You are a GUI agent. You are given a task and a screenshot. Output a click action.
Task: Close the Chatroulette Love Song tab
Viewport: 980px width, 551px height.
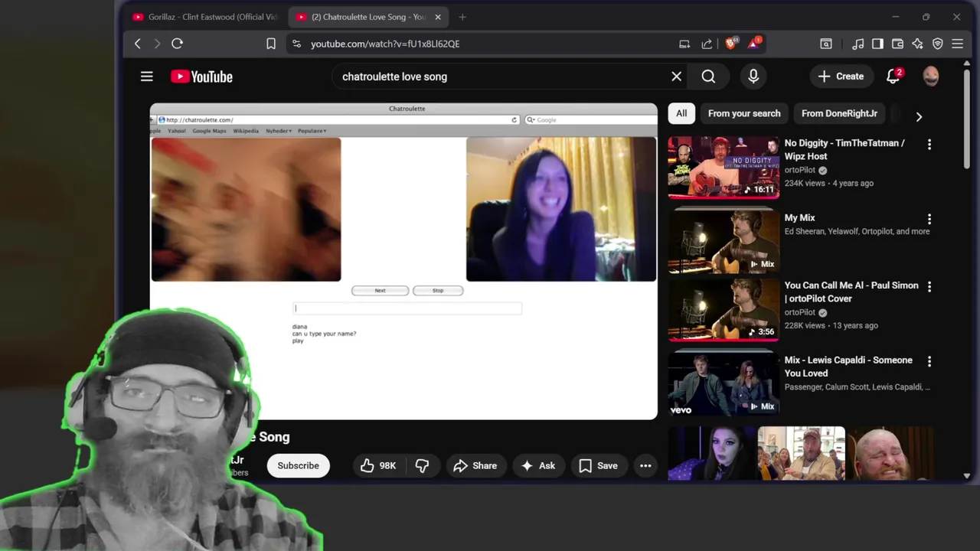(438, 17)
